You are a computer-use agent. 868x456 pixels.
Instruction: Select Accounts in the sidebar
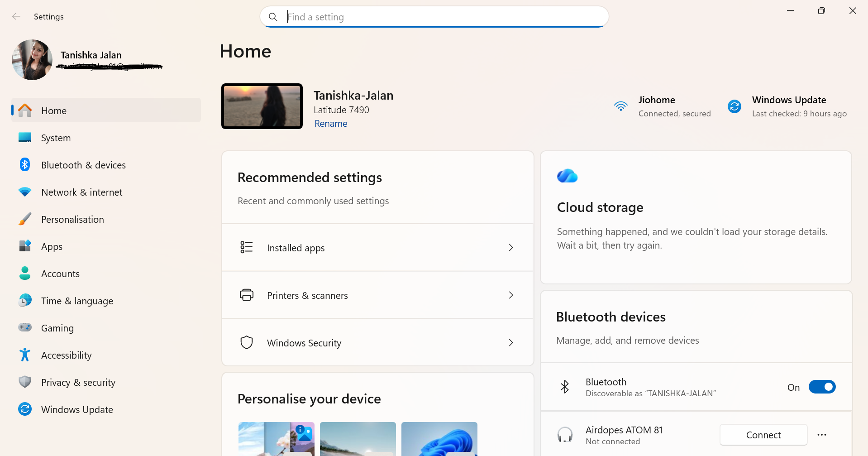(x=106, y=274)
